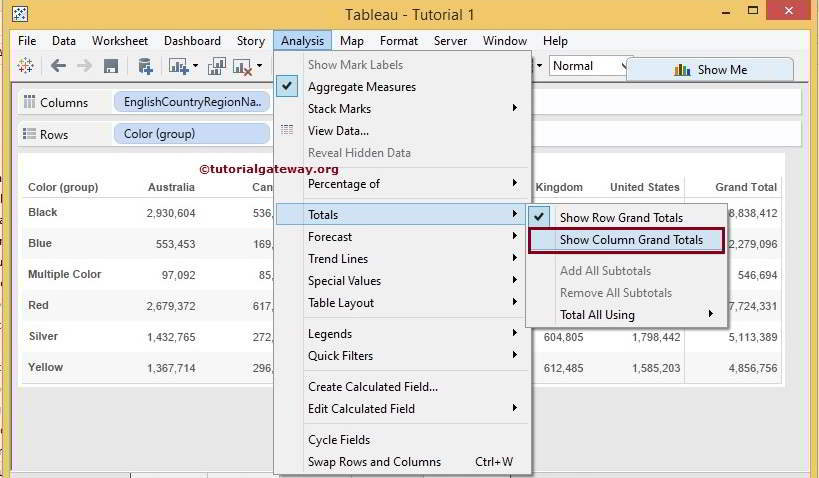Select the Totals menu entry
The image size is (819, 478).
pos(401,214)
